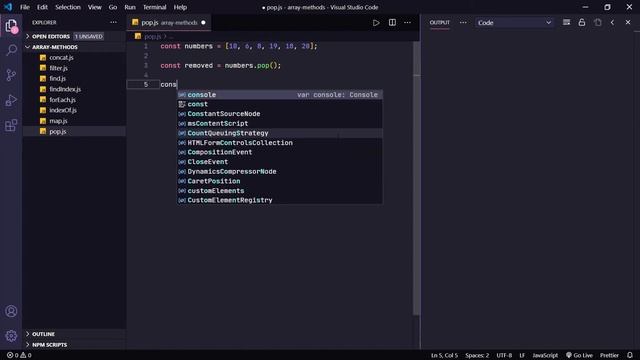Viewport: 640px width, 360px height.
Task: Open the Edit menu
Action: click(x=42, y=7)
